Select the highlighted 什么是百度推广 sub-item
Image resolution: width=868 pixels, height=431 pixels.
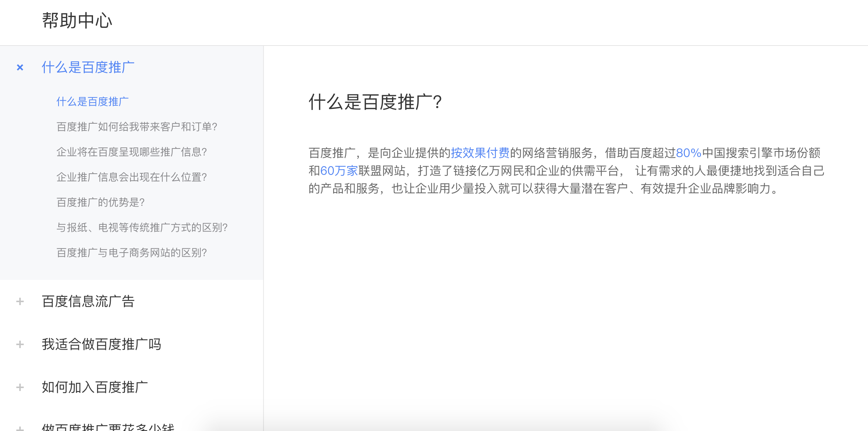coord(92,101)
